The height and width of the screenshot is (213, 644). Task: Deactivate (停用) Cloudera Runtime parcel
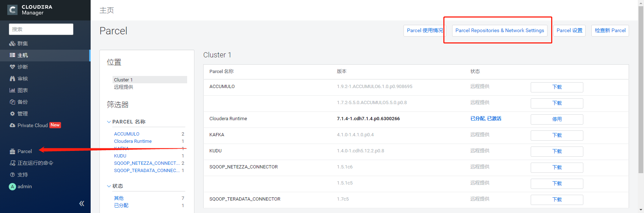(x=557, y=119)
